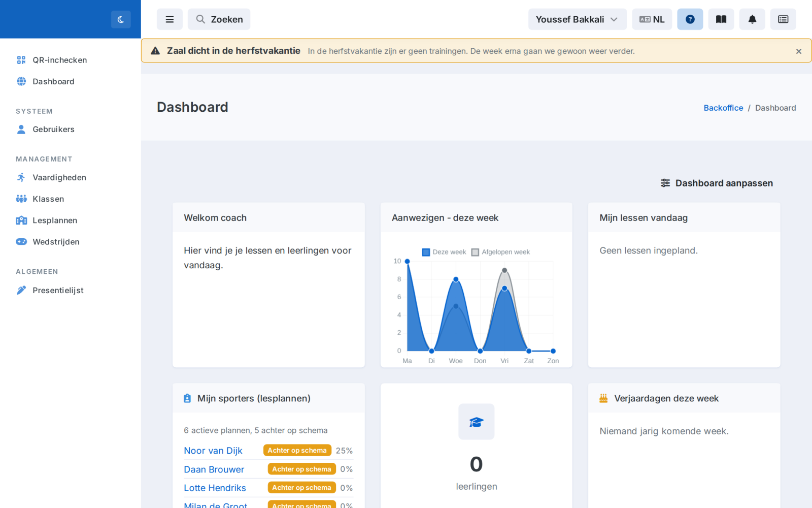Open the manual book icon

[x=721, y=19]
